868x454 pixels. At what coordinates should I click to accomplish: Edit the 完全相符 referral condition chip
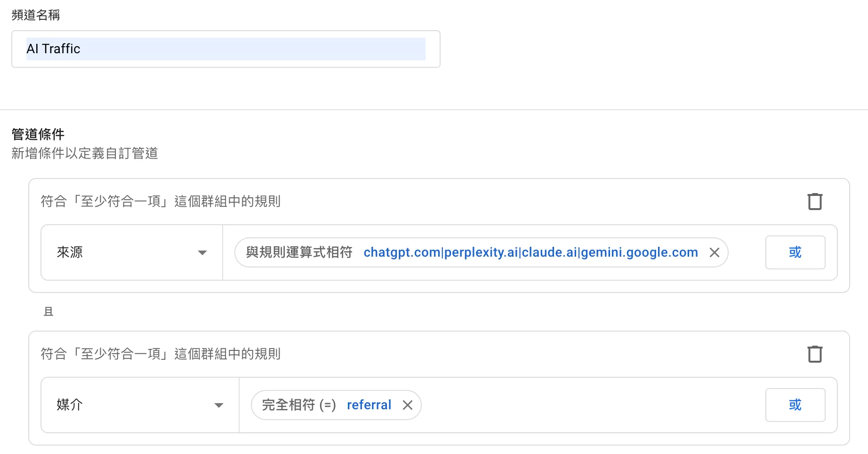(x=336, y=405)
